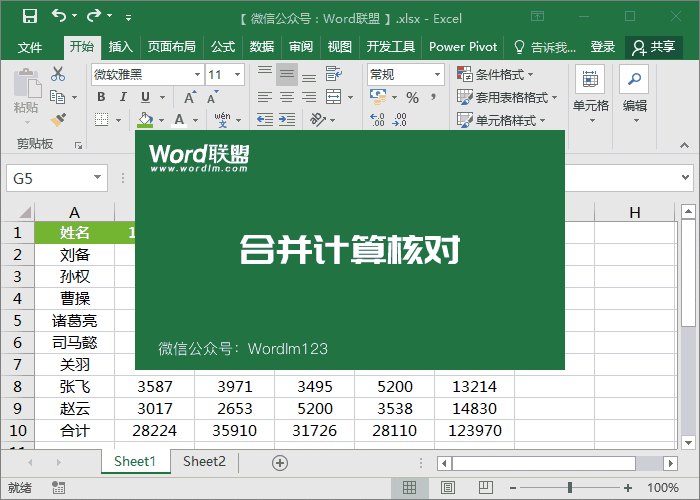The width and height of the screenshot is (700, 500).
Task: Click 告诉我 tell me search box
Action: tap(545, 46)
